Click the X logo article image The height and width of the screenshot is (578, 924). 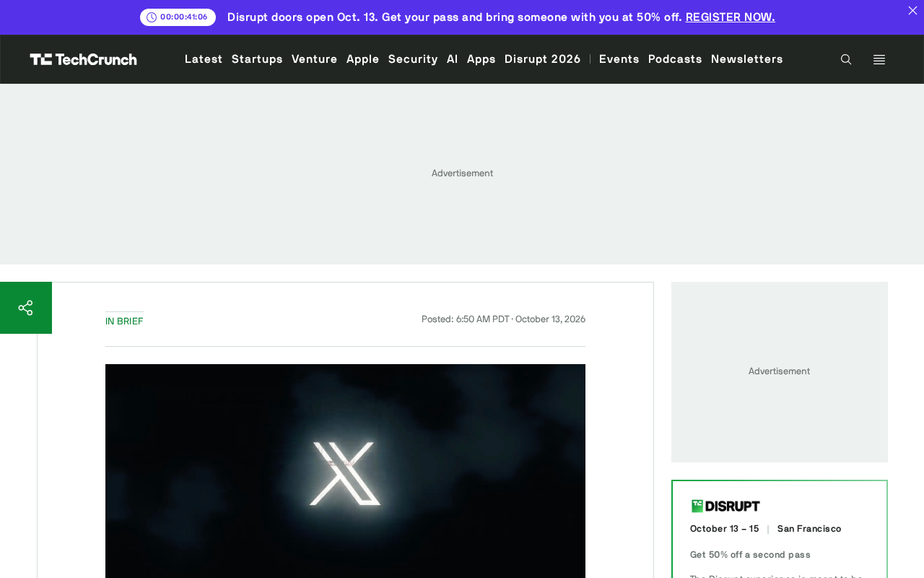[x=345, y=471]
